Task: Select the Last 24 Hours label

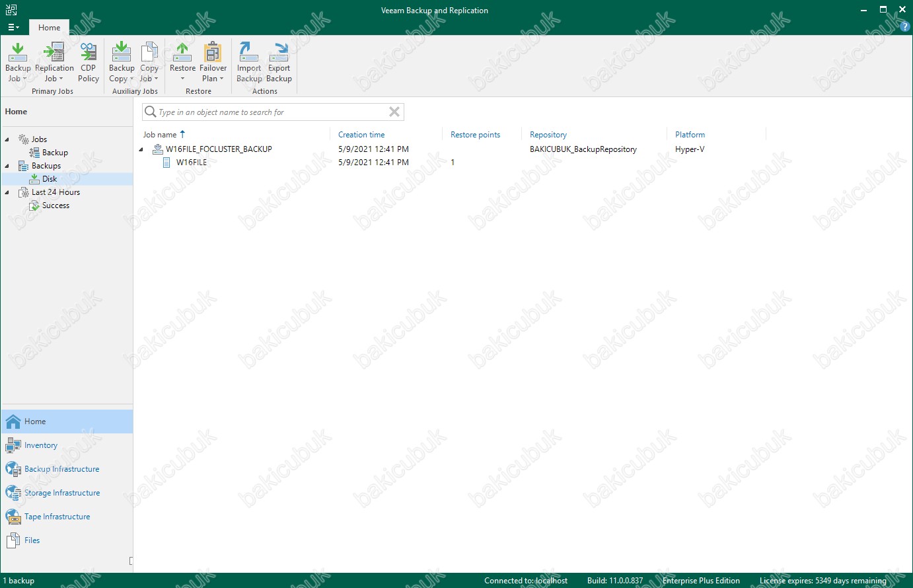Action: point(56,192)
